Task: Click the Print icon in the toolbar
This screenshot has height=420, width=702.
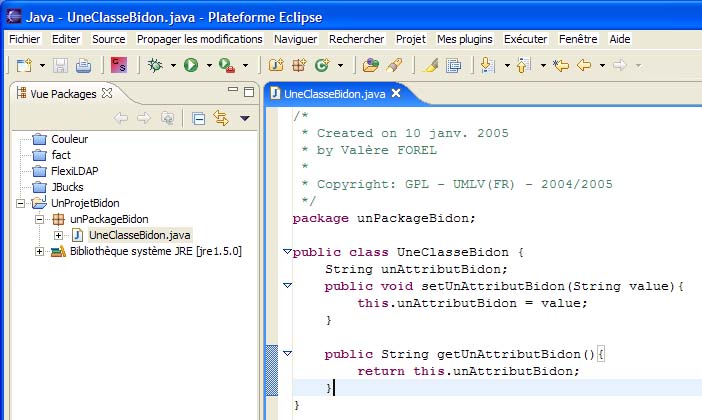Action: (83, 65)
